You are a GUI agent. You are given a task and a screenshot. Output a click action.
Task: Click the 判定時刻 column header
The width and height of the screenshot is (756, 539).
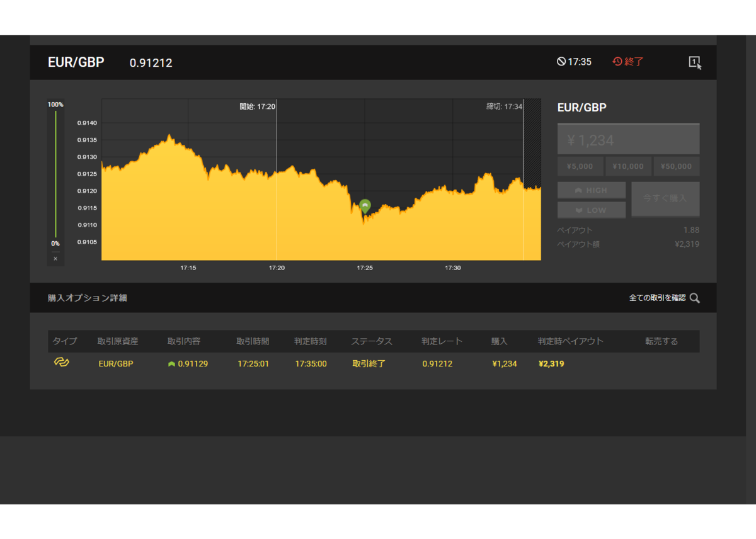point(311,341)
